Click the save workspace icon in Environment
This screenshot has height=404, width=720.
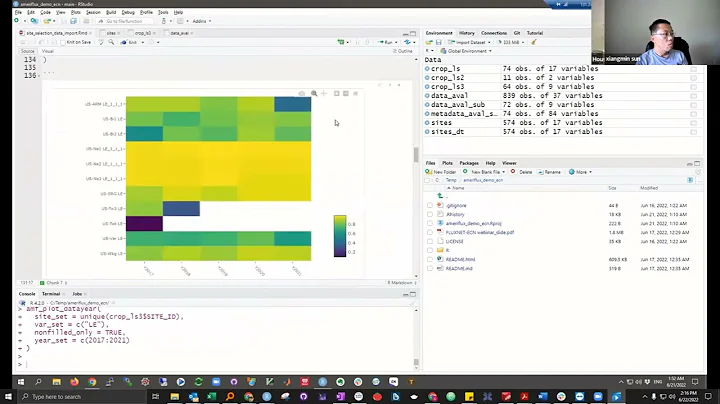(x=439, y=42)
